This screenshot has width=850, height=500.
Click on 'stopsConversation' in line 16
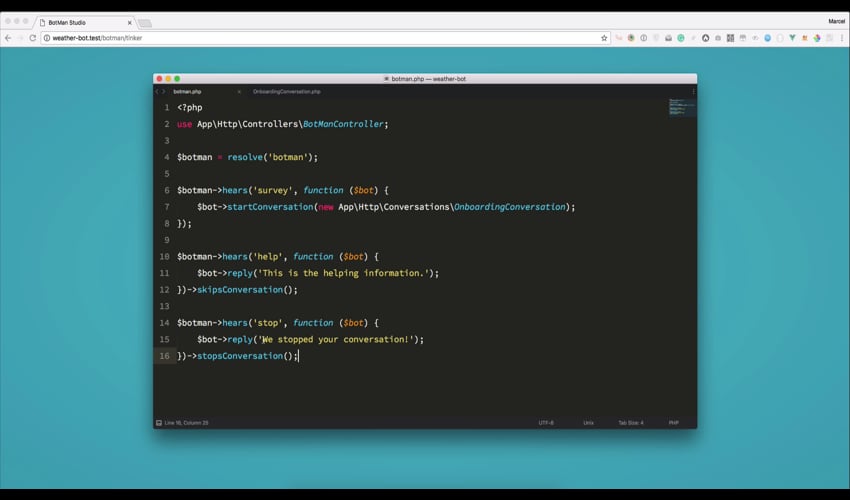[x=240, y=356]
